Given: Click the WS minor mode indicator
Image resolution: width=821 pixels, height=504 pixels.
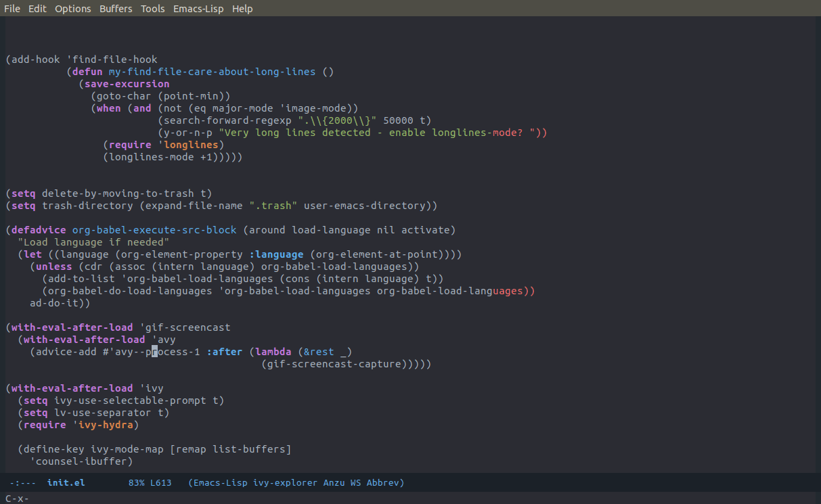Looking at the screenshot, I should [357, 483].
